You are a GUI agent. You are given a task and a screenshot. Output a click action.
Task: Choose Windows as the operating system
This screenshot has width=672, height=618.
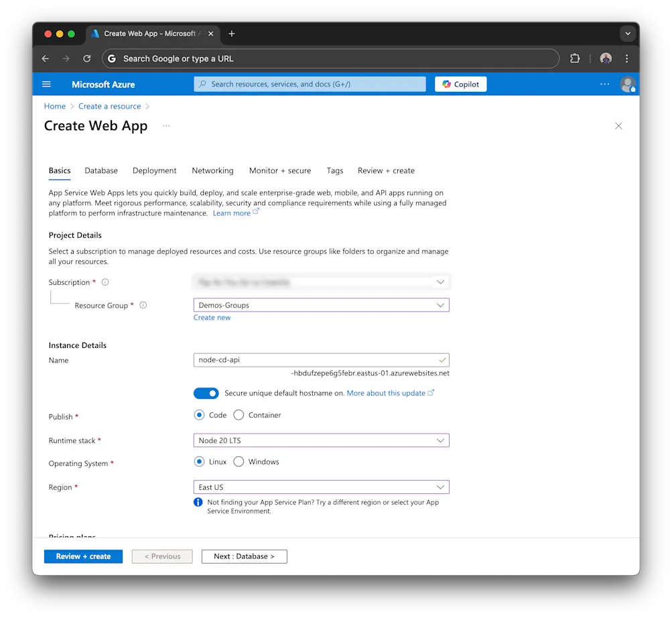(239, 461)
